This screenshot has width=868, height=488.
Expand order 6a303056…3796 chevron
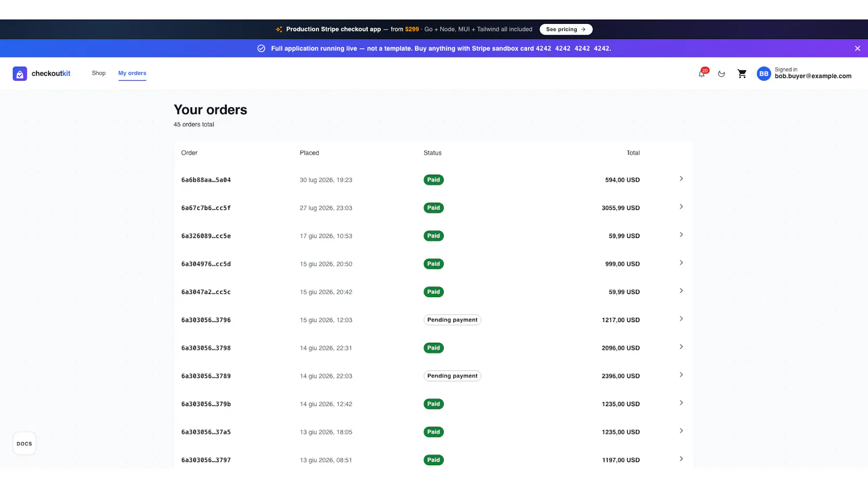681,319
